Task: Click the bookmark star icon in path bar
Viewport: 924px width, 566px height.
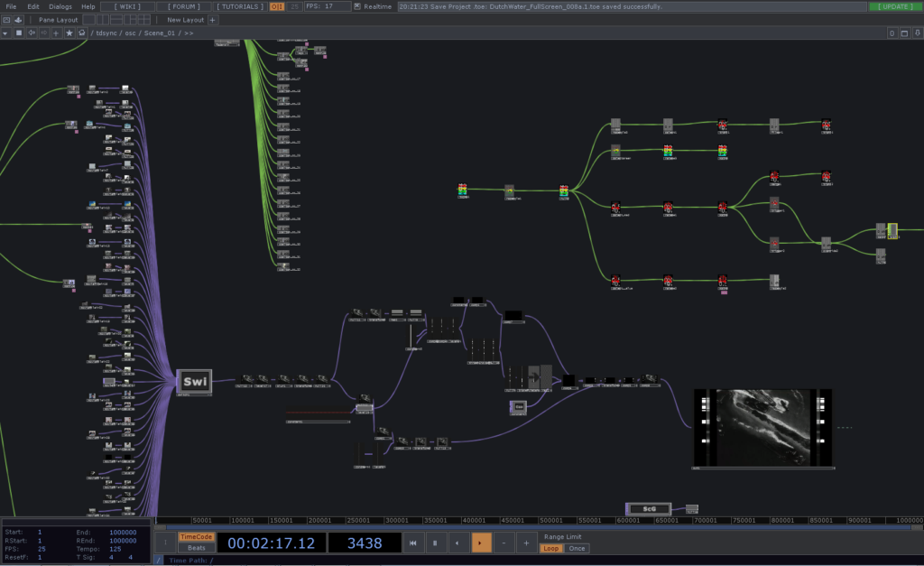Action: (69, 32)
